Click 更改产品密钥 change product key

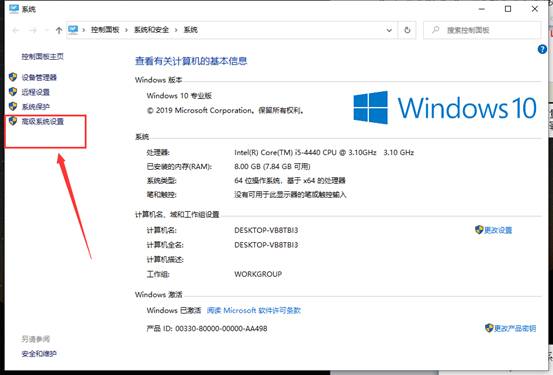point(515,328)
